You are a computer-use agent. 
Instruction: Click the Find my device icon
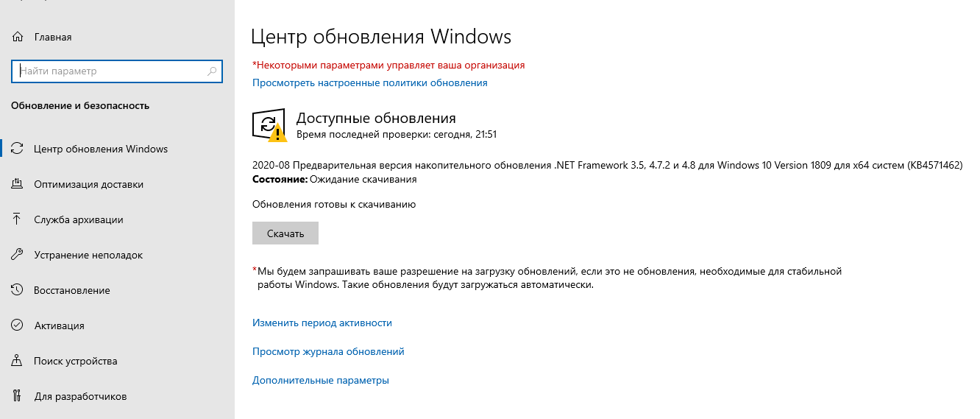click(x=18, y=361)
